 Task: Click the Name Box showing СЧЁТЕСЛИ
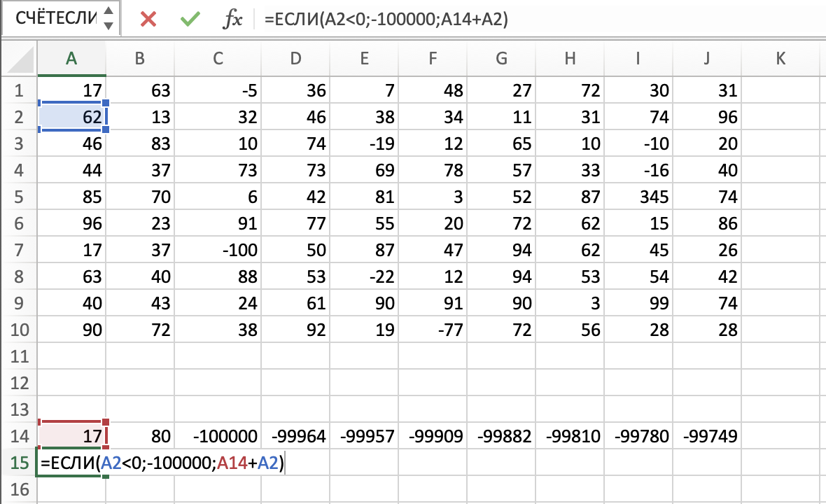tap(56, 19)
